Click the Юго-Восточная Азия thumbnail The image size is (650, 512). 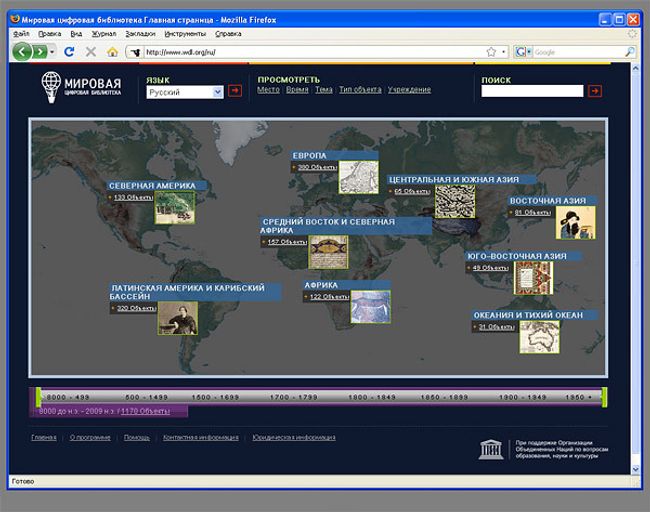coord(534,278)
